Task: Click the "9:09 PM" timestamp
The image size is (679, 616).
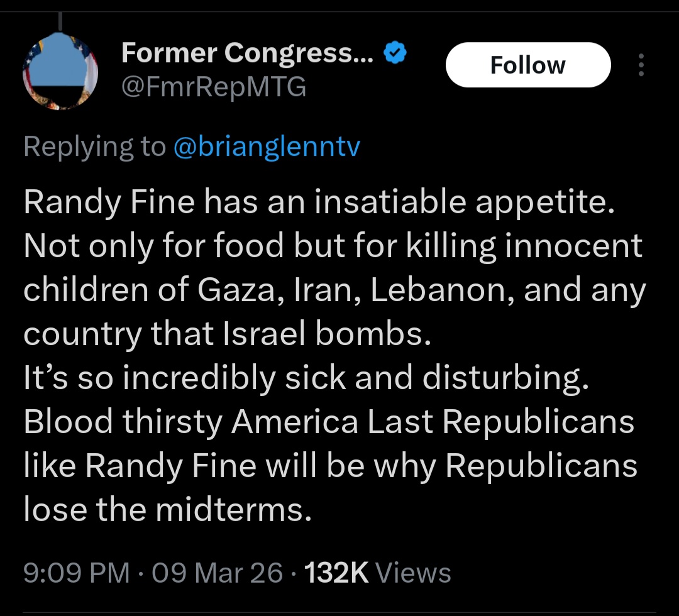Action: tap(77, 573)
